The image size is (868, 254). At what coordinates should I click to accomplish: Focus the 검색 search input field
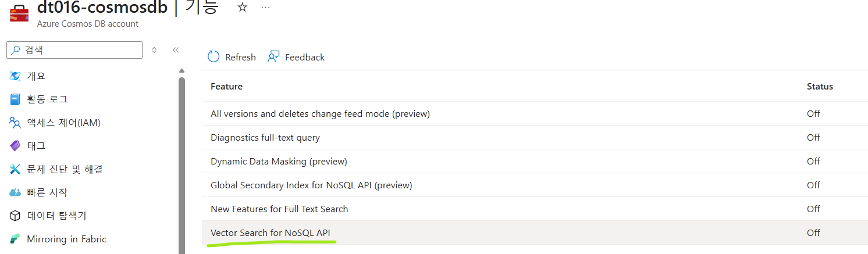point(74,50)
